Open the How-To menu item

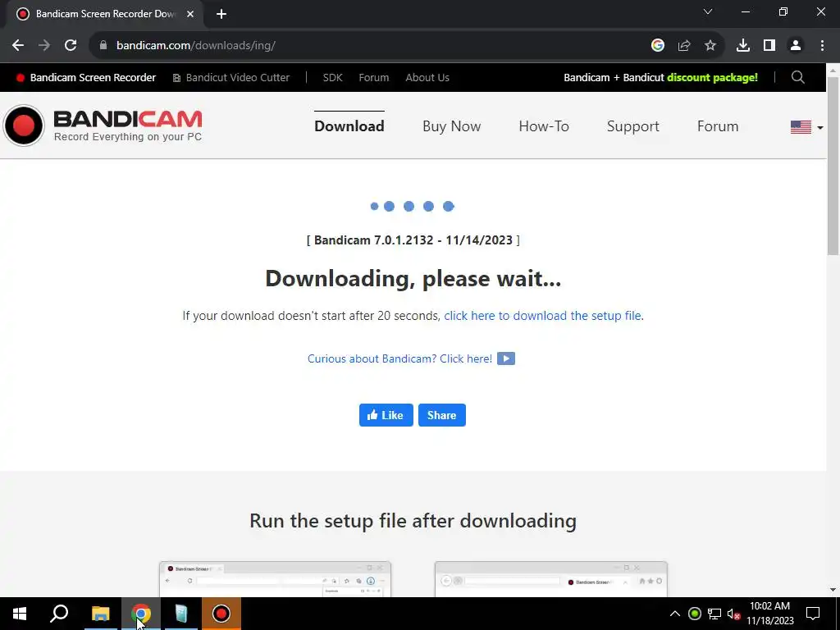click(x=544, y=126)
